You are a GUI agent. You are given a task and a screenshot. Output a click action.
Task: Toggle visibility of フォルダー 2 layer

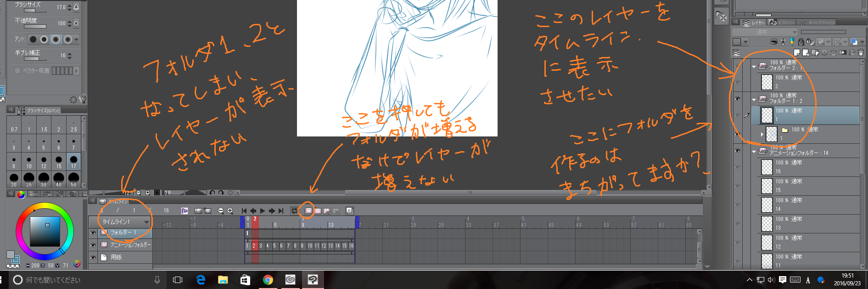[x=737, y=66]
